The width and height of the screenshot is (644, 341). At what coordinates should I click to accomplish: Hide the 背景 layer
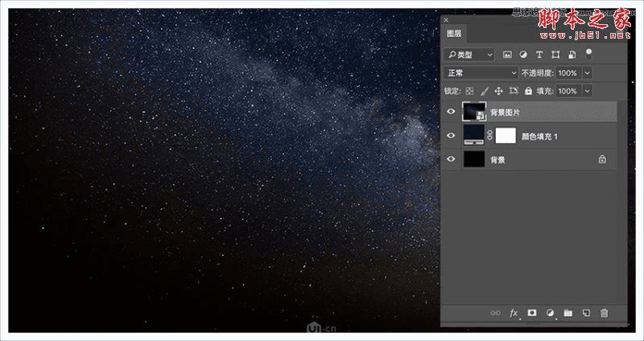pos(451,159)
